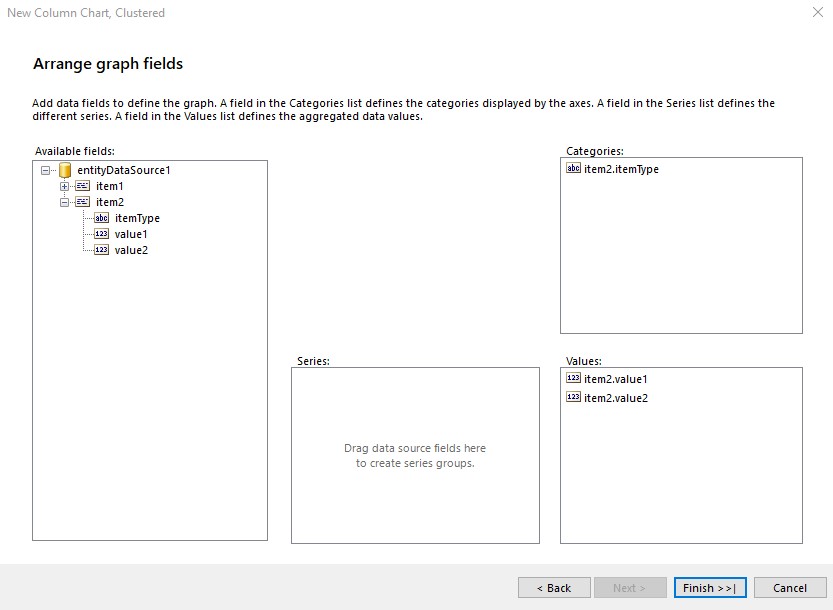Click 123 icon of item2.value2 in Values
833x610 pixels.
coord(573,397)
